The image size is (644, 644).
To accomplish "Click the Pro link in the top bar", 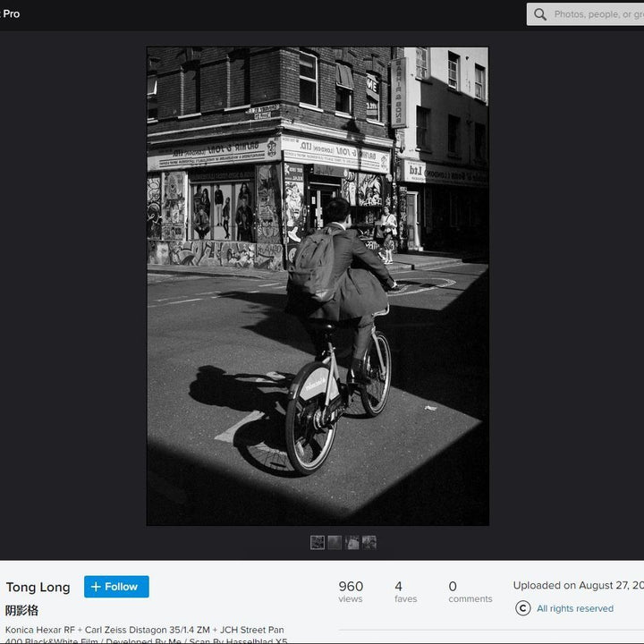I will tap(11, 13).
